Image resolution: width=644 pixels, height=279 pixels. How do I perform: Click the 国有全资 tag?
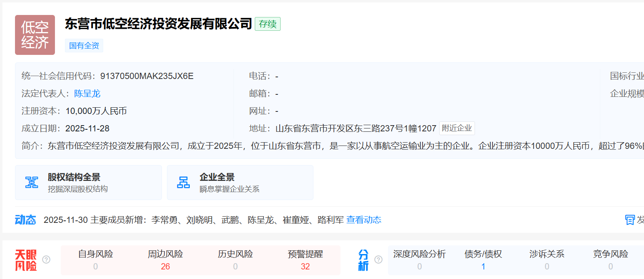84,46
